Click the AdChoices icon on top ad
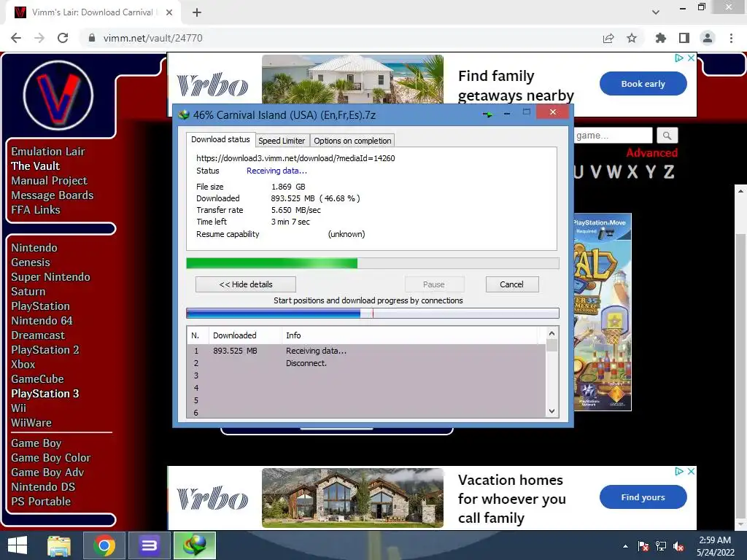Image resolution: width=747 pixels, height=560 pixels. [679, 58]
